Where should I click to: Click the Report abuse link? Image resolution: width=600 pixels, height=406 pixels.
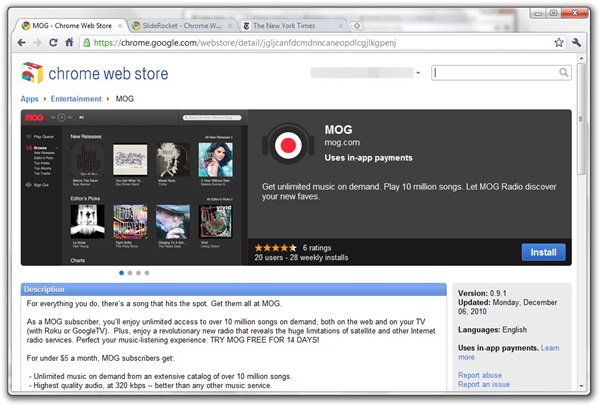pos(480,375)
